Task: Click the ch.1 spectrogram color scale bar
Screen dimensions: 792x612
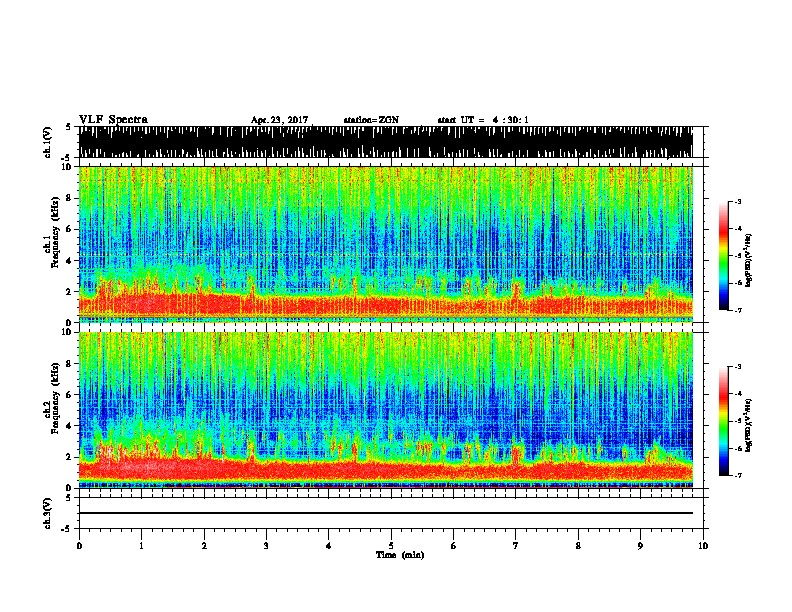Action: [x=724, y=255]
